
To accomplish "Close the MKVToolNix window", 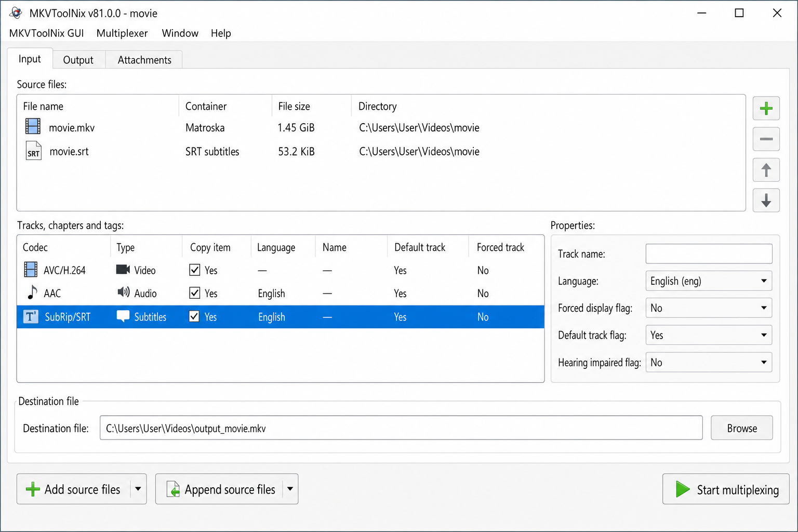I will tap(777, 13).
